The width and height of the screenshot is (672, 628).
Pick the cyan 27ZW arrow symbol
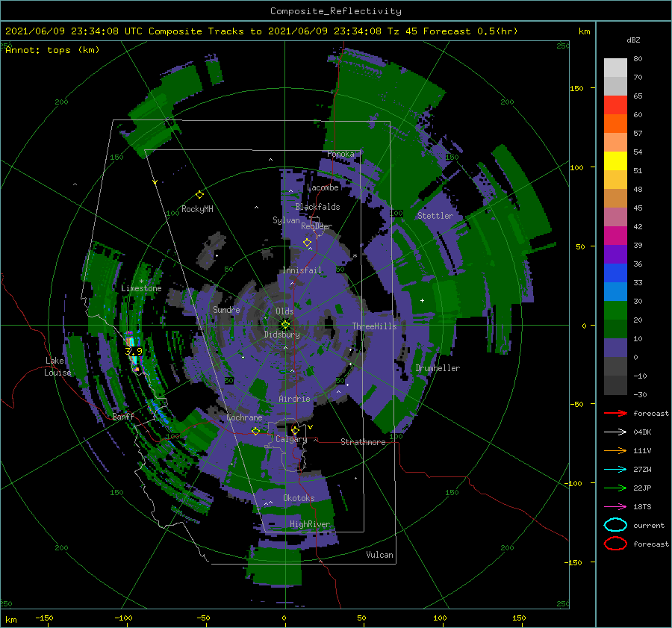tap(615, 470)
